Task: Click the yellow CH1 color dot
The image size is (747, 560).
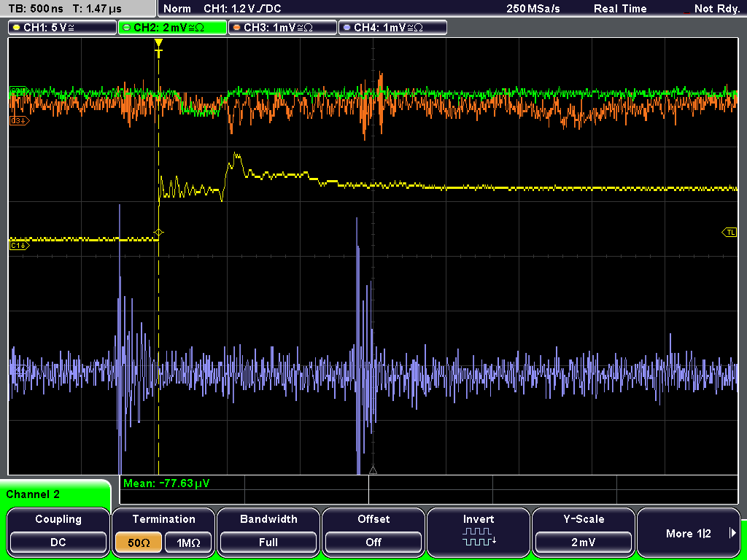Action: click(x=17, y=28)
